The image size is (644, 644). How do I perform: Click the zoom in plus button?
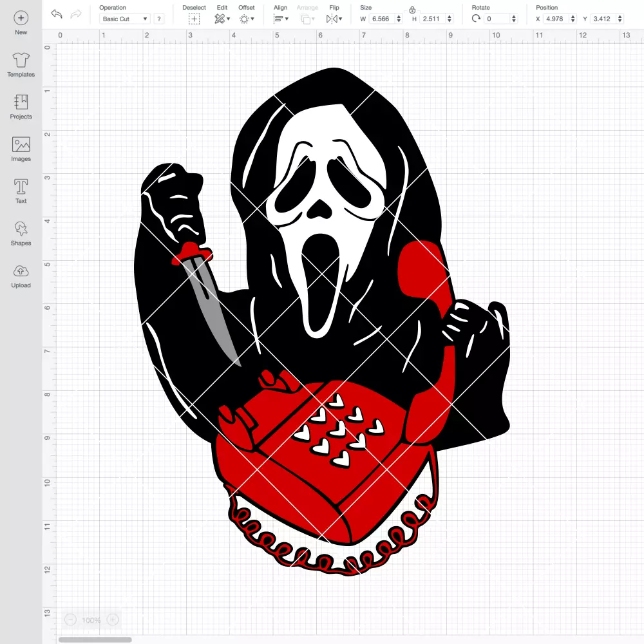pyautogui.click(x=113, y=620)
